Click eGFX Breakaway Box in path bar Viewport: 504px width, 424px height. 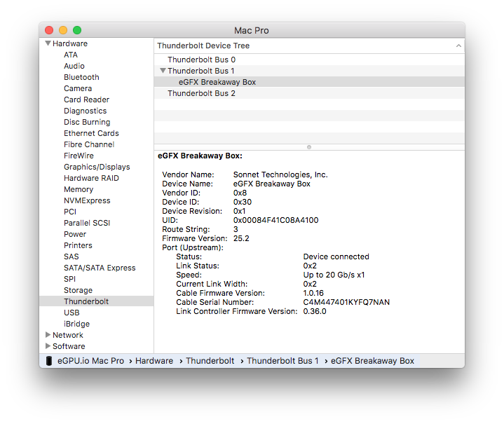(x=372, y=361)
